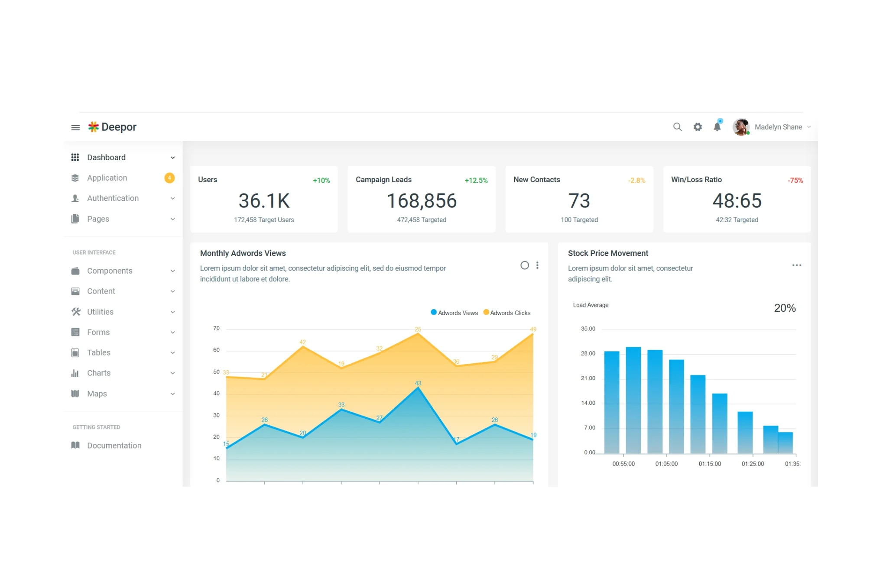Expand the Dashboard menu chevron
The image size is (883, 588).
click(172, 158)
